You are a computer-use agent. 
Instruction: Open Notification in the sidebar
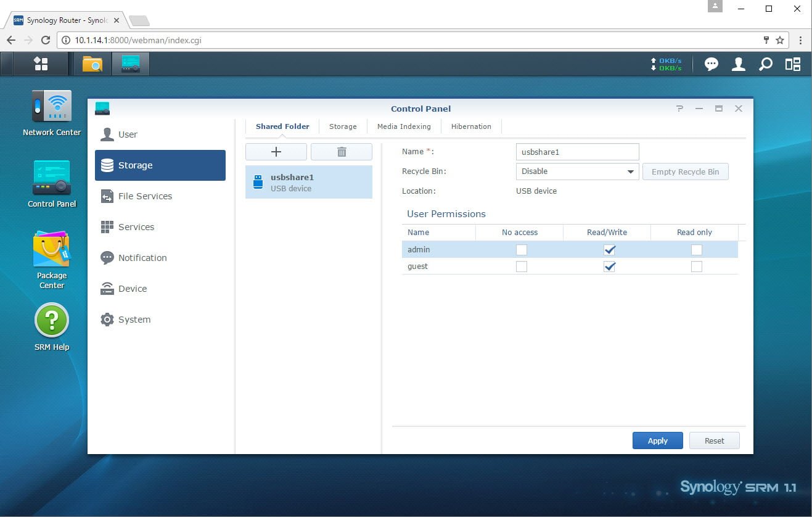(160, 258)
